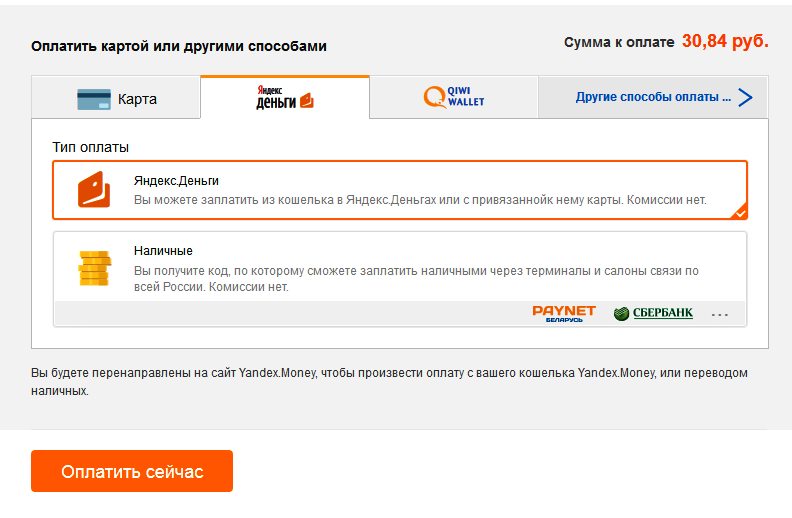Click the Сбербанк logo
Viewport: 792px width, 518px height.
pos(653,313)
